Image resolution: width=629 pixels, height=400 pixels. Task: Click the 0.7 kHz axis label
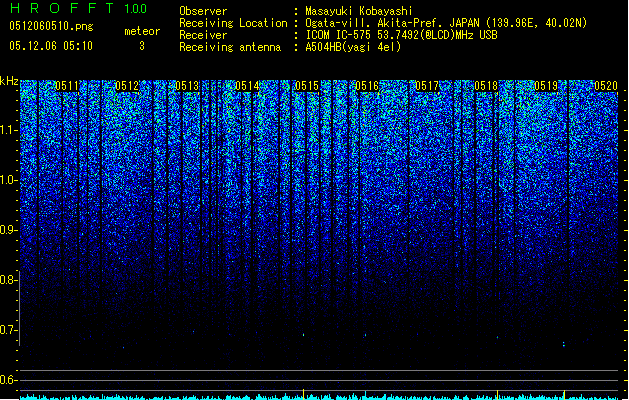pos(9,330)
